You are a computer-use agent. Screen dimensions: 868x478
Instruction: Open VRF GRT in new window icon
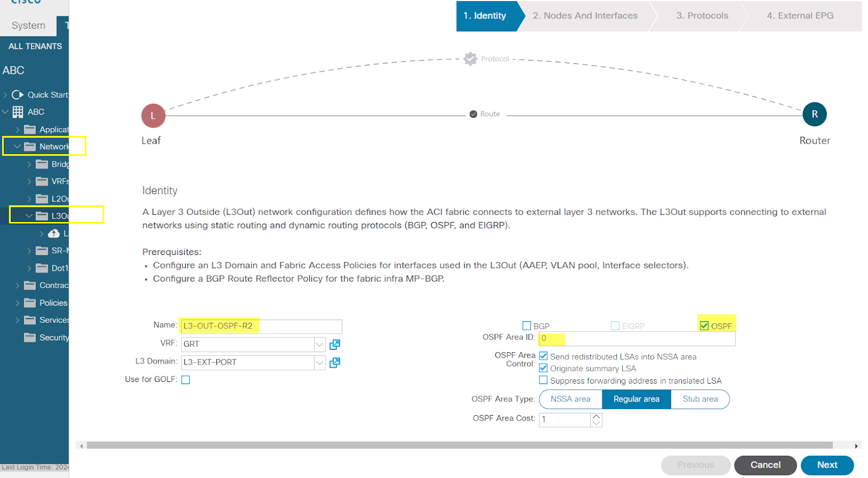(x=335, y=345)
